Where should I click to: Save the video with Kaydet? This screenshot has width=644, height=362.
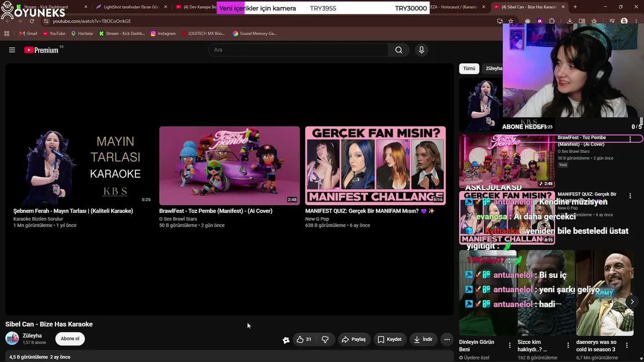[x=389, y=339]
